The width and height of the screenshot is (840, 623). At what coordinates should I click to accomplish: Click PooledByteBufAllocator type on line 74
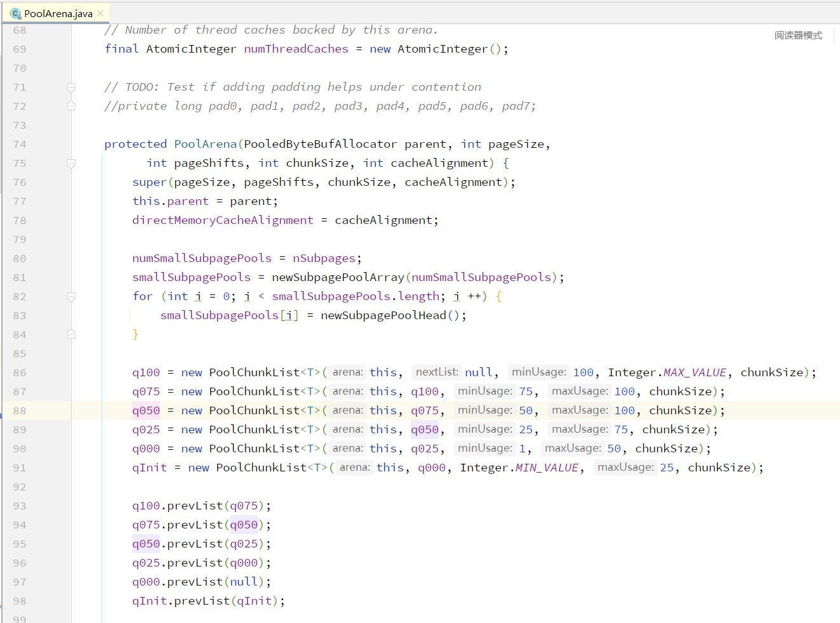point(321,144)
